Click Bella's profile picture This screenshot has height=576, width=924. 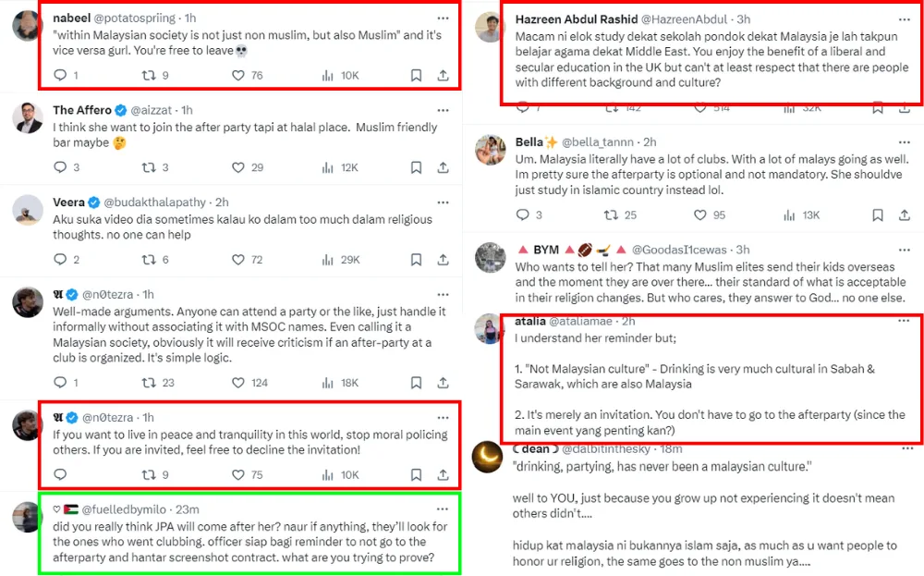click(489, 150)
